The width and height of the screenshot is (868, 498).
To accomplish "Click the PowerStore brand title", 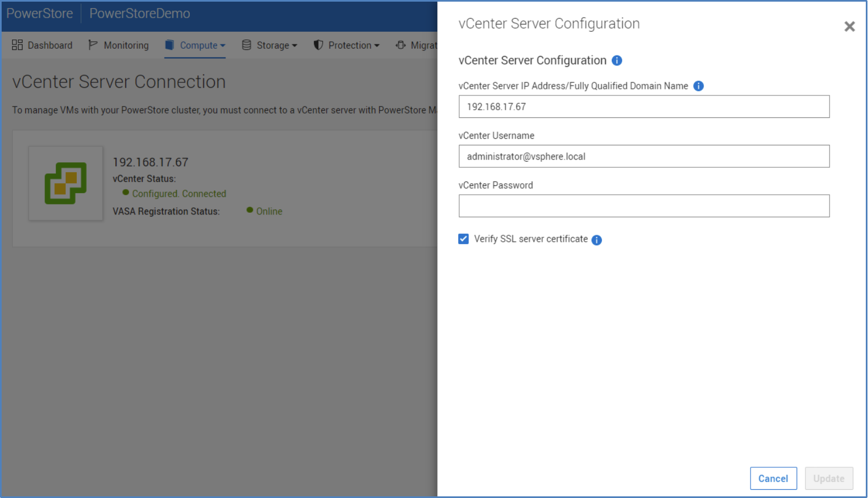I will (40, 13).
